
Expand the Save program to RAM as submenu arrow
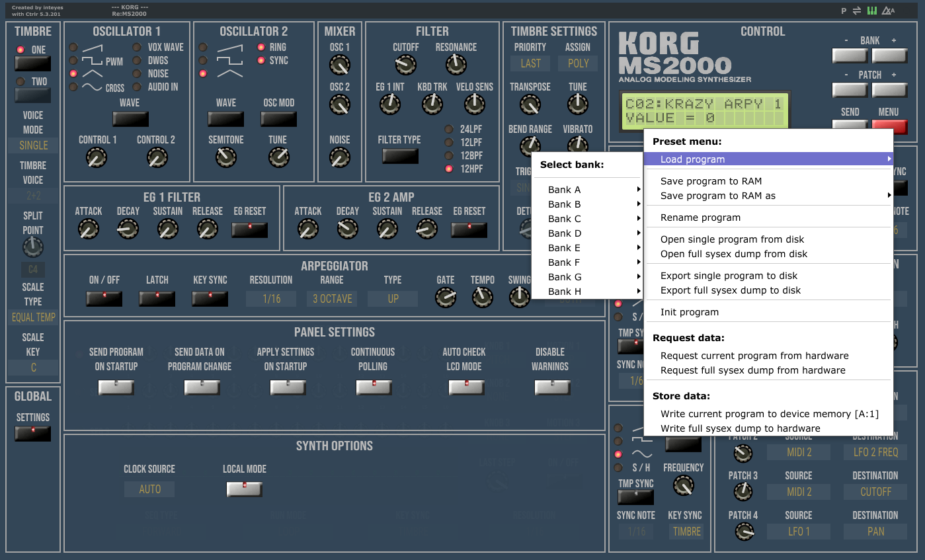point(889,196)
